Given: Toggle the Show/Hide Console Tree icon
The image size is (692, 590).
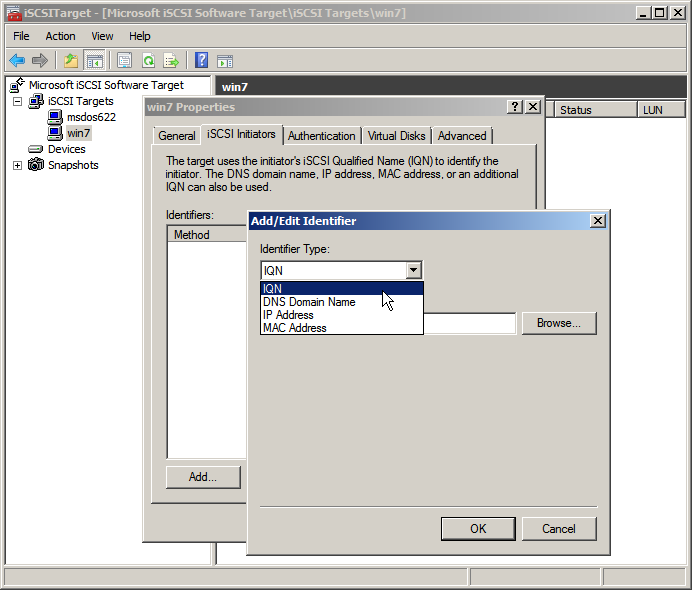Looking at the screenshot, I should [x=95, y=61].
